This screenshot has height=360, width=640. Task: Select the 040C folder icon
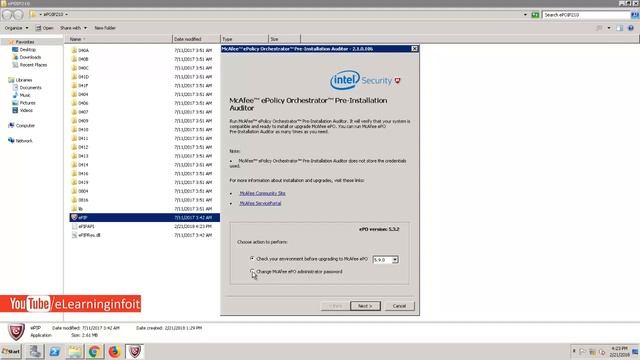(74, 67)
